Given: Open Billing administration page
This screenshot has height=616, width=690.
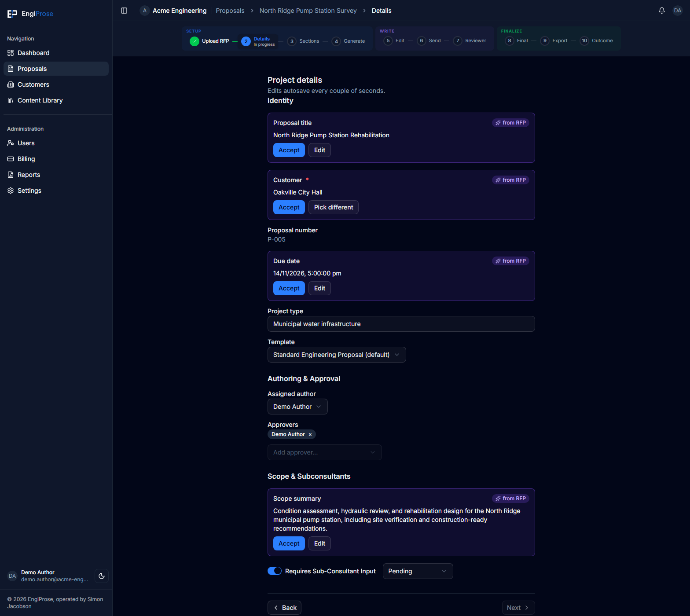Looking at the screenshot, I should click(x=56, y=159).
